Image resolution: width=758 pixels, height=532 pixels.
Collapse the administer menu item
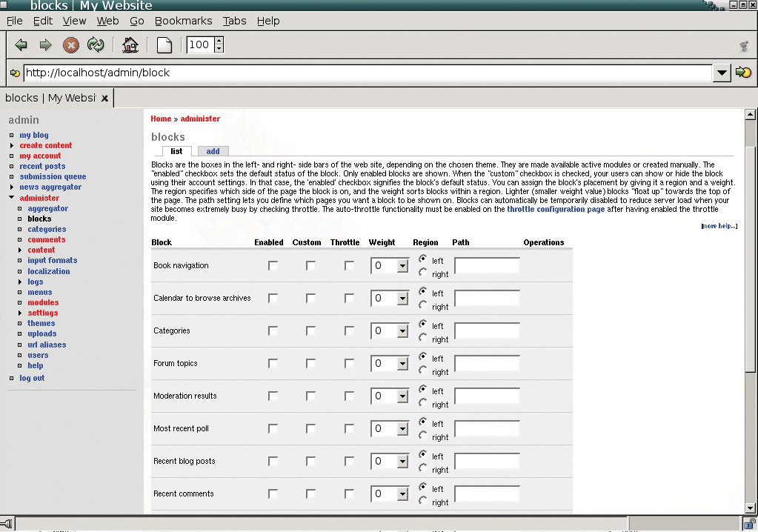12,198
